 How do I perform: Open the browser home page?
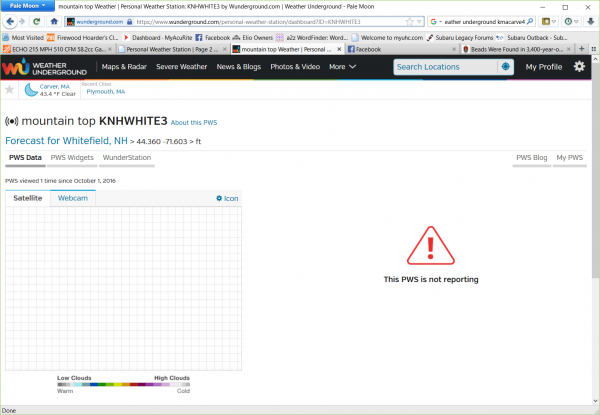(x=54, y=21)
